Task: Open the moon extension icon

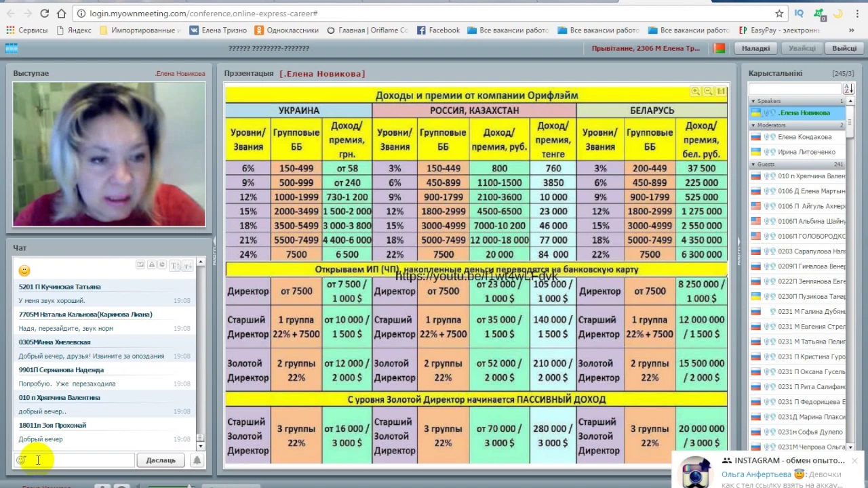Action: 837,14
